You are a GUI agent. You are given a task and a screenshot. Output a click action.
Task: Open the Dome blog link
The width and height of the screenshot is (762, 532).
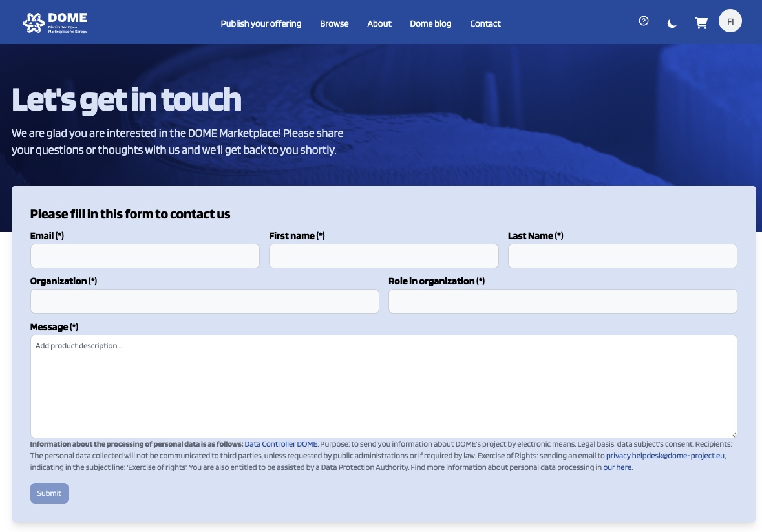430,23
